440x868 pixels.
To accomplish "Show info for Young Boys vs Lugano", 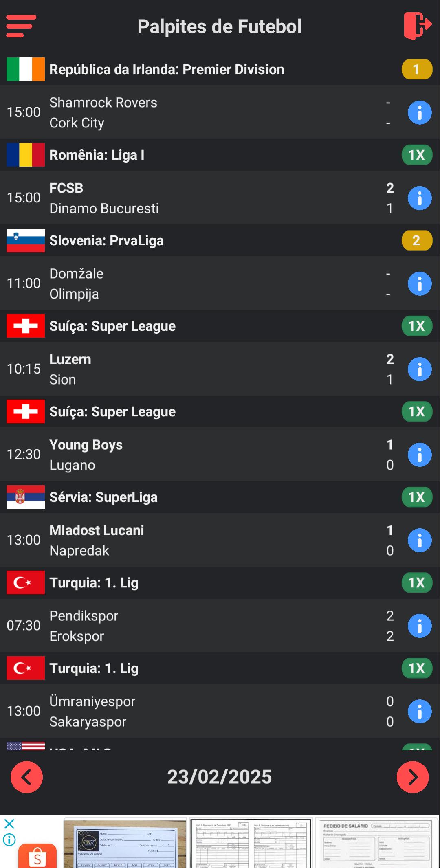I will [x=419, y=455].
